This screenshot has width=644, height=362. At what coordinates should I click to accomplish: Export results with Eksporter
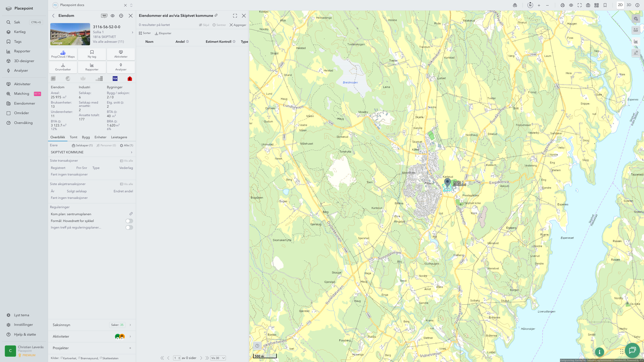163,33
